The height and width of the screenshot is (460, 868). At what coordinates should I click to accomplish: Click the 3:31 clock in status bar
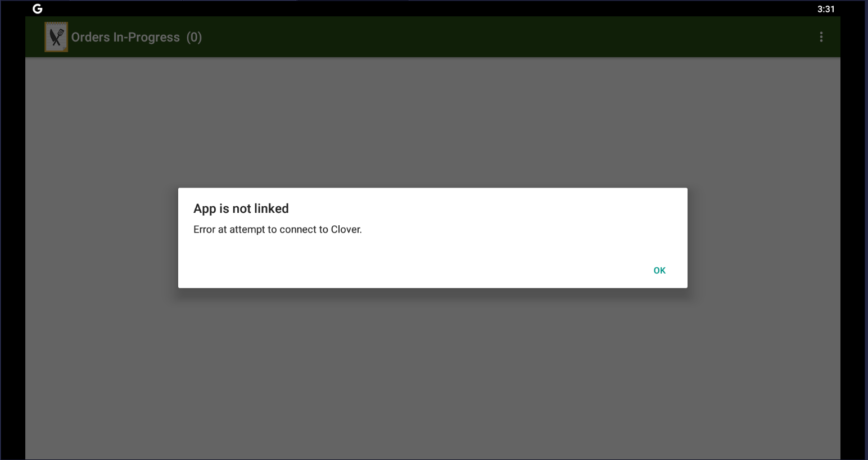[x=826, y=9]
